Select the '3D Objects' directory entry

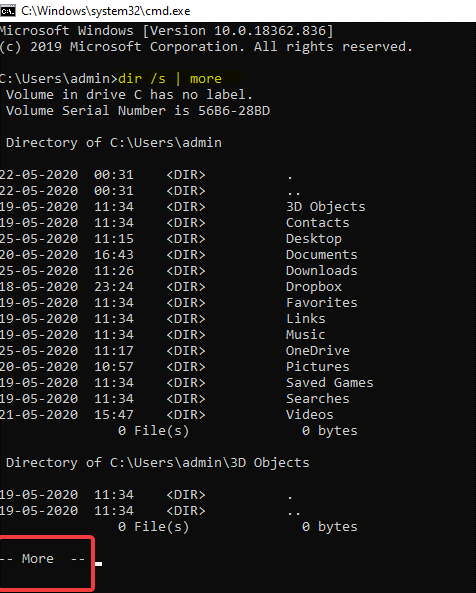pos(326,207)
